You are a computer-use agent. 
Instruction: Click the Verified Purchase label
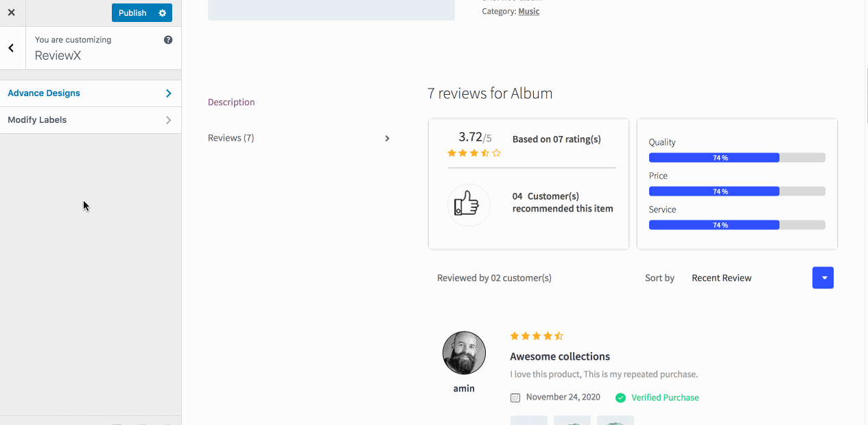664,398
